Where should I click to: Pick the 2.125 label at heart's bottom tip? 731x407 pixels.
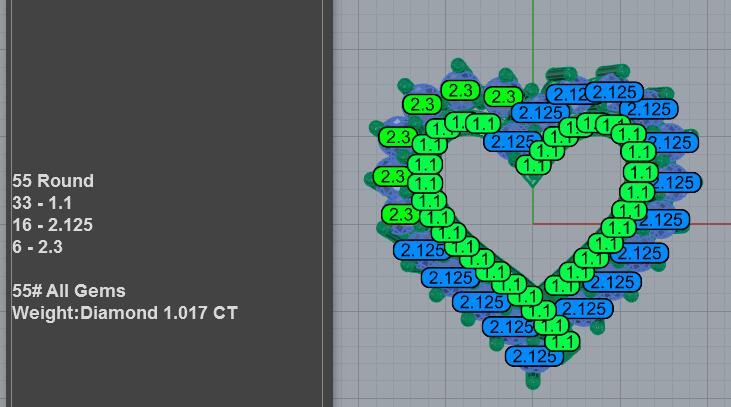coord(534,357)
